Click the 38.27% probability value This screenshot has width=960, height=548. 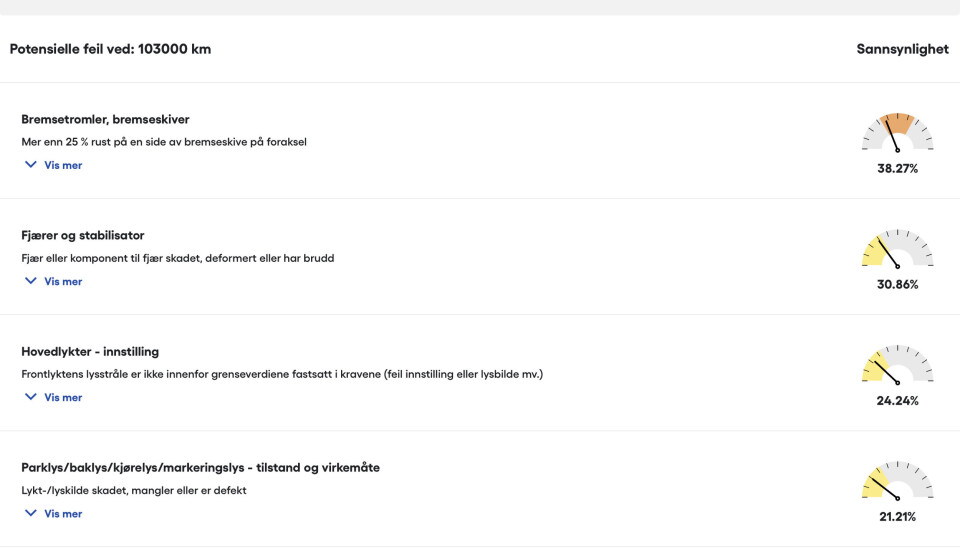(897, 169)
